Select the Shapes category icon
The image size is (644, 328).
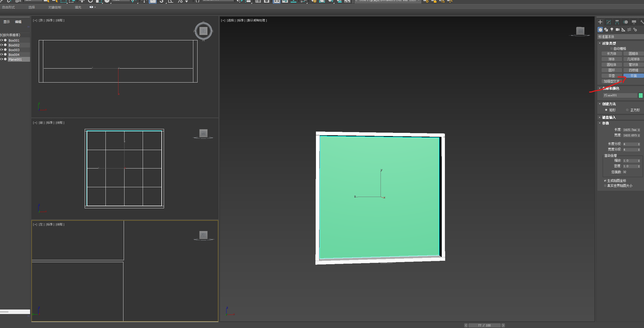click(606, 30)
